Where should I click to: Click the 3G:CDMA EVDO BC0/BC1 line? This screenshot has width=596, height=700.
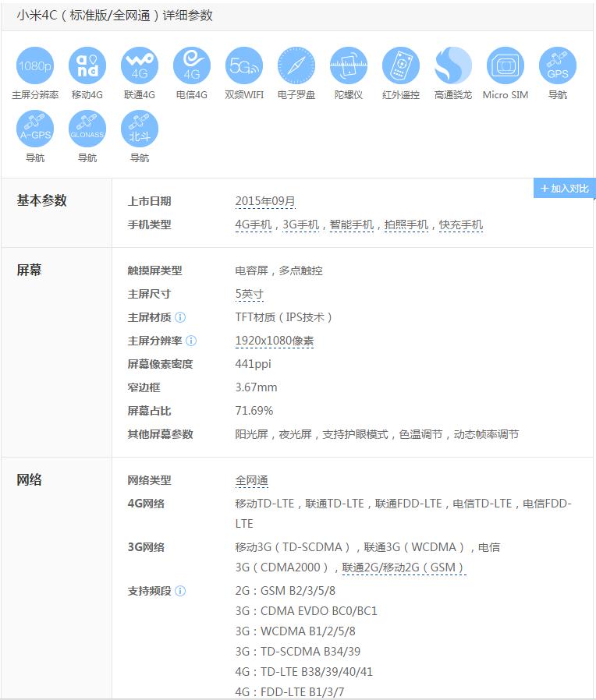tap(306, 610)
